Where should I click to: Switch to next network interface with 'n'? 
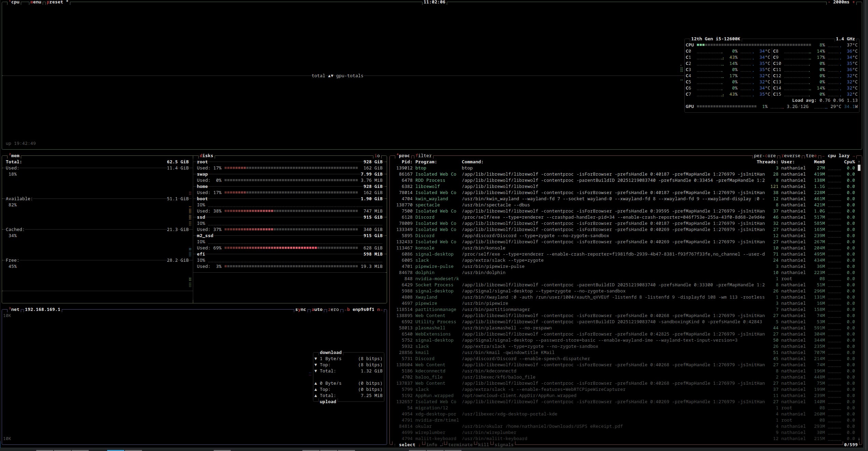click(x=379, y=310)
